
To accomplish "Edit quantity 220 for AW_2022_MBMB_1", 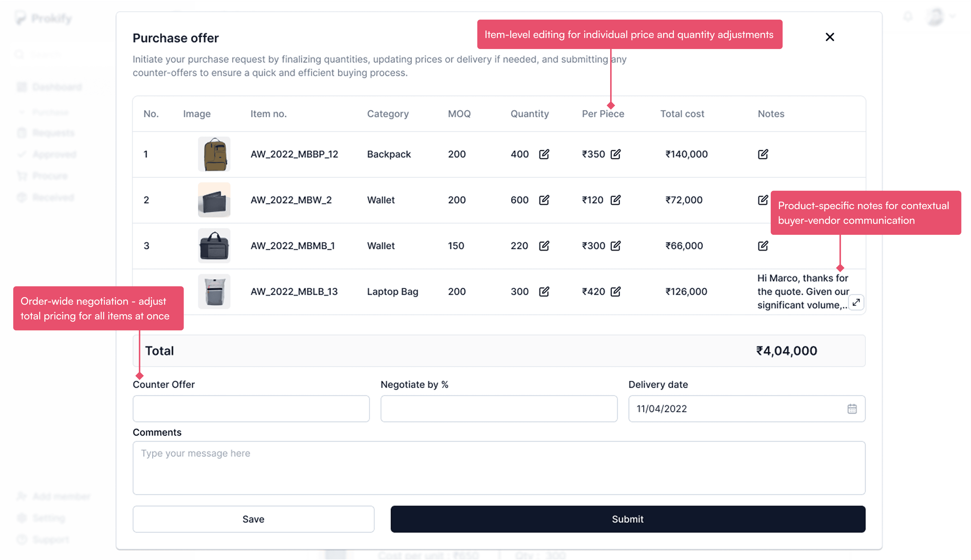I will (x=544, y=246).
